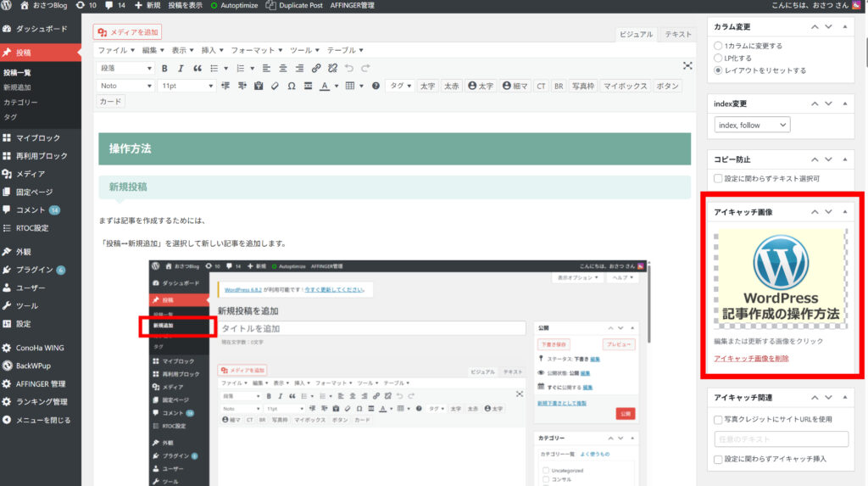Image resolution: width=868 pixels, height=486 pixels.
Task: Select 1カラムに変更する radio option
Action: (718, 46)
